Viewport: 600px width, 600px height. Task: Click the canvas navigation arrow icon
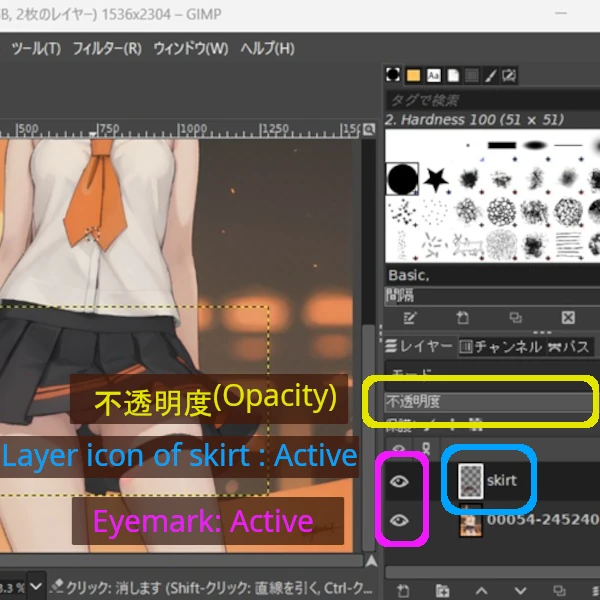[371, 561]
